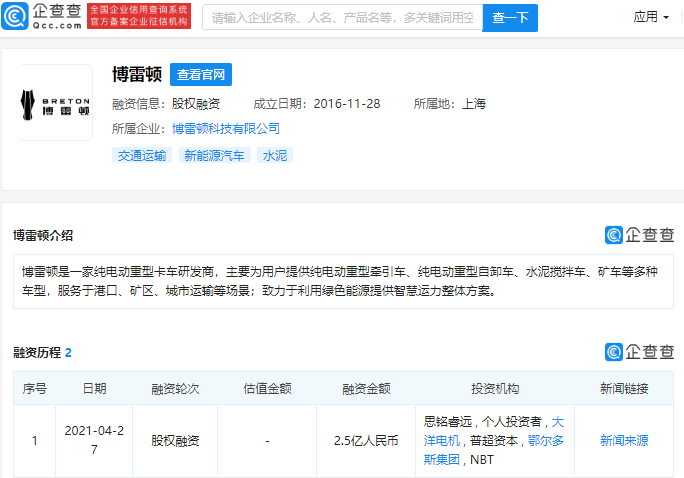Click the 新闻链接 column header
The width and height of the screenshot is (684, 478).
624,388
